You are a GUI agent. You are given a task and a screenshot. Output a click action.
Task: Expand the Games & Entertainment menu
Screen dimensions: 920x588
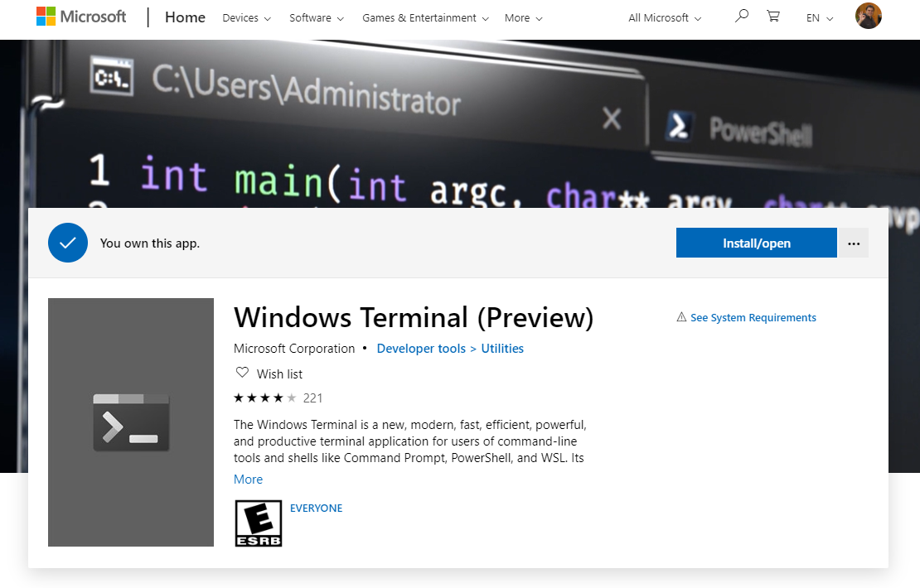425,18
